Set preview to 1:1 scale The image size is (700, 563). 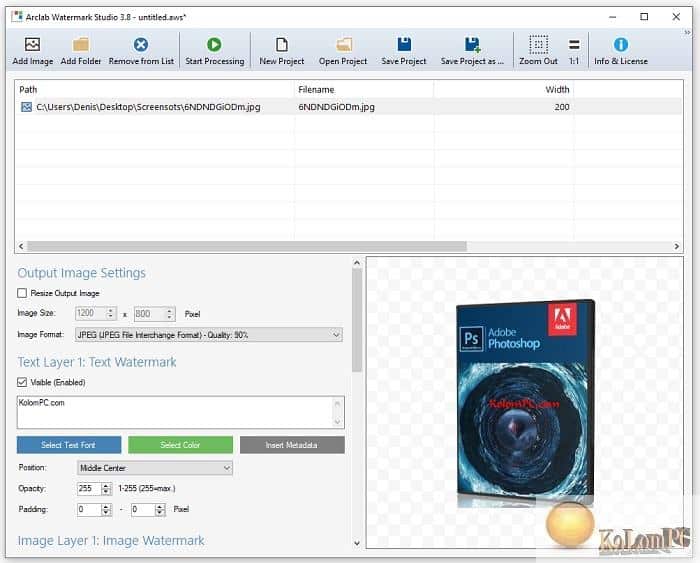574,50
